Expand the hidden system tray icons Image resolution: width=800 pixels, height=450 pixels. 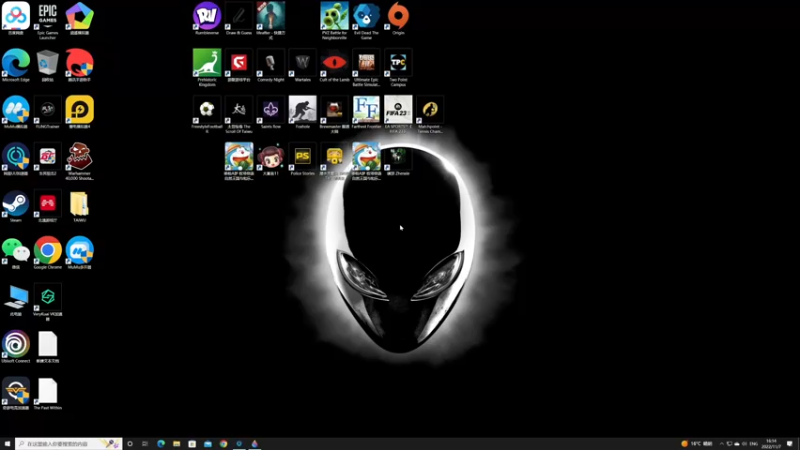(x=721, y=444)
